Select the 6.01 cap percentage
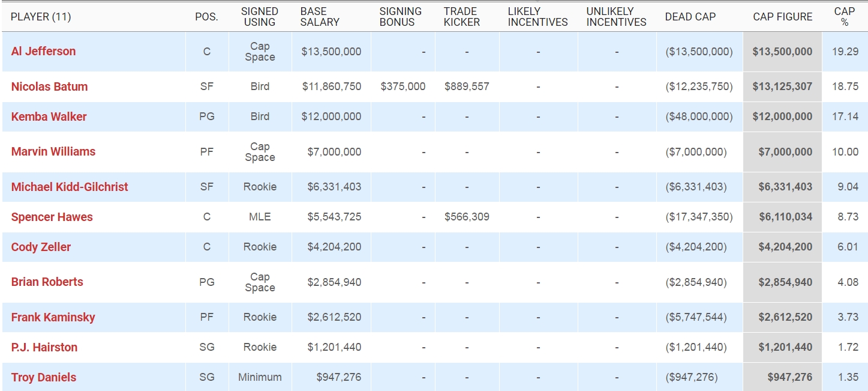 point(848,247)
